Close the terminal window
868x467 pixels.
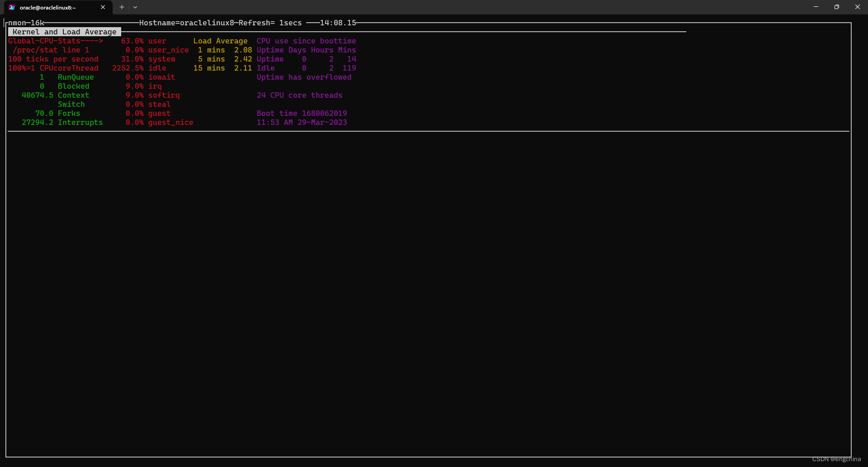[858, 7]
